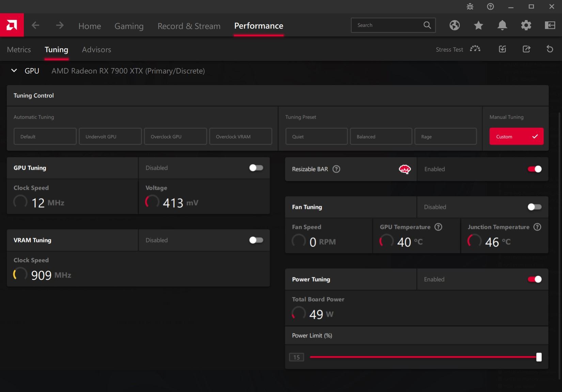
Task: Click the 413 mV voltage reading
Action: [181, 203]
